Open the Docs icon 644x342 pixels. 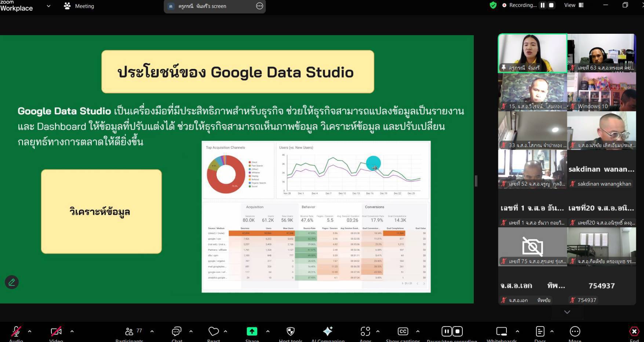pyautogui.click(x=540, y=331)
